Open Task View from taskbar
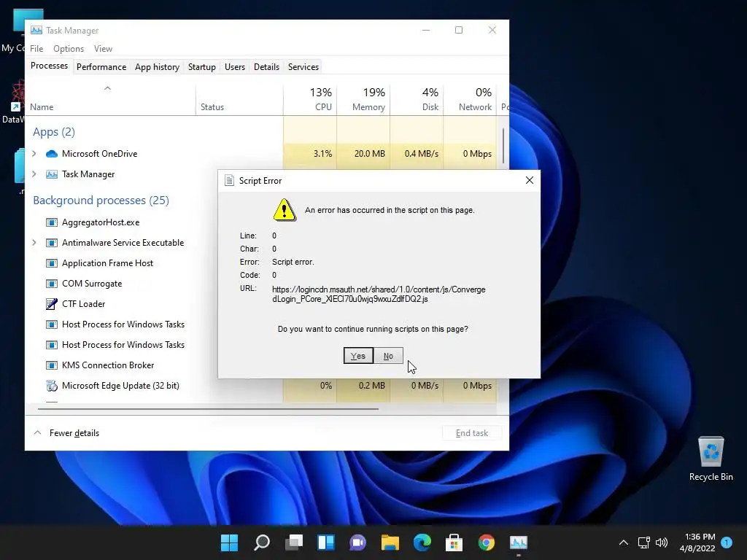The width and height of the screenshot is (747, 560). (x=294, y=542)
